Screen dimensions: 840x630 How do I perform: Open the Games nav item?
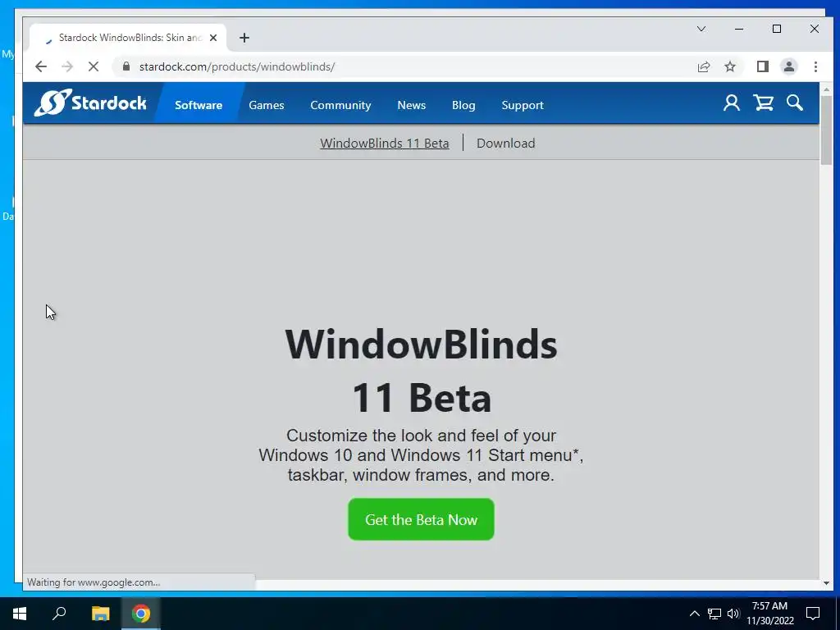pos(267,105)
